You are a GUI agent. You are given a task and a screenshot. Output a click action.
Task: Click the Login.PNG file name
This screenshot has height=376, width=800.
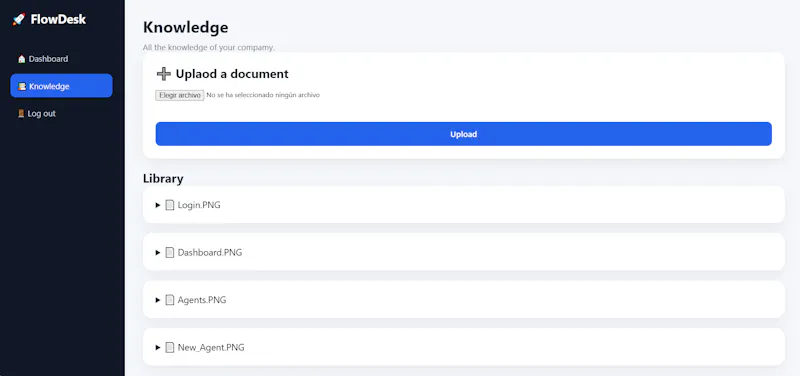pos(199,205)
